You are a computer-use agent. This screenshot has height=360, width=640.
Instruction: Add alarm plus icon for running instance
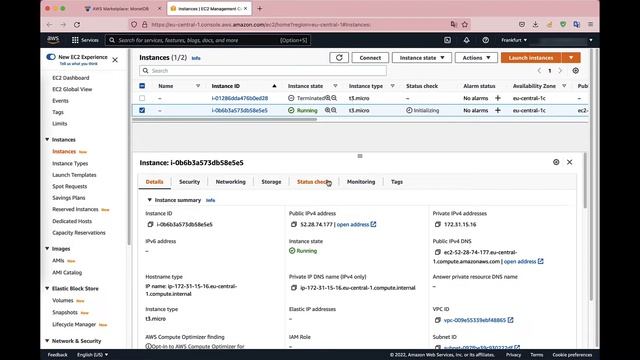[498, 110]
